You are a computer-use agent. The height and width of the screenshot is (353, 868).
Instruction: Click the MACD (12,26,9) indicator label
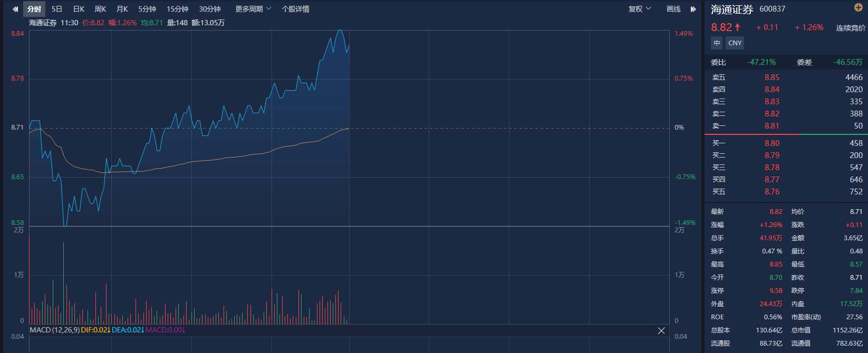click(x=54, y=330)
